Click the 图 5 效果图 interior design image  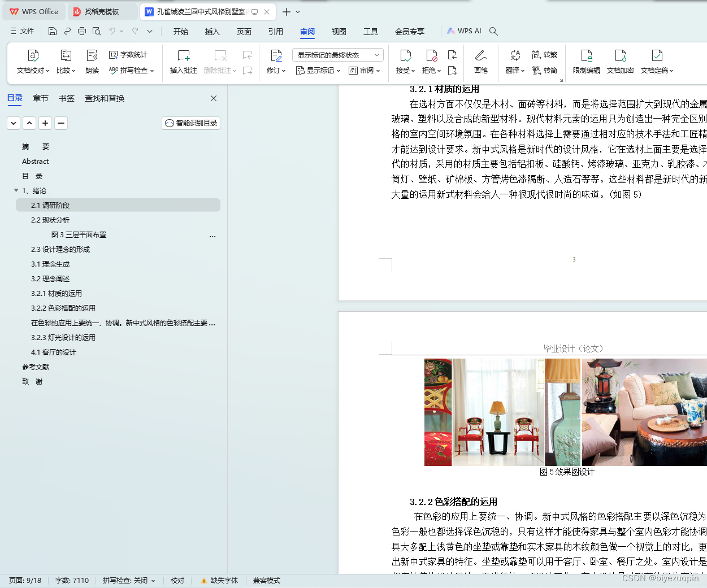tap(565, 412)
